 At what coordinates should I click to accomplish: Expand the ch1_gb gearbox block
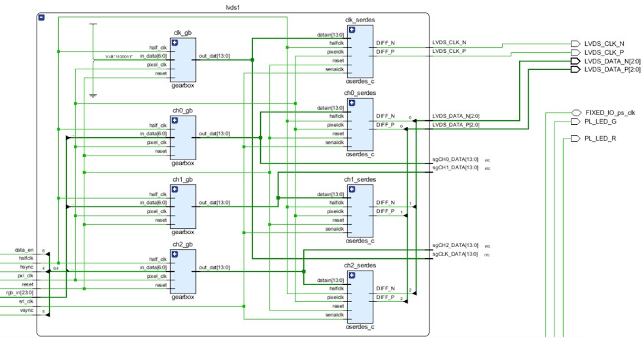175,190
